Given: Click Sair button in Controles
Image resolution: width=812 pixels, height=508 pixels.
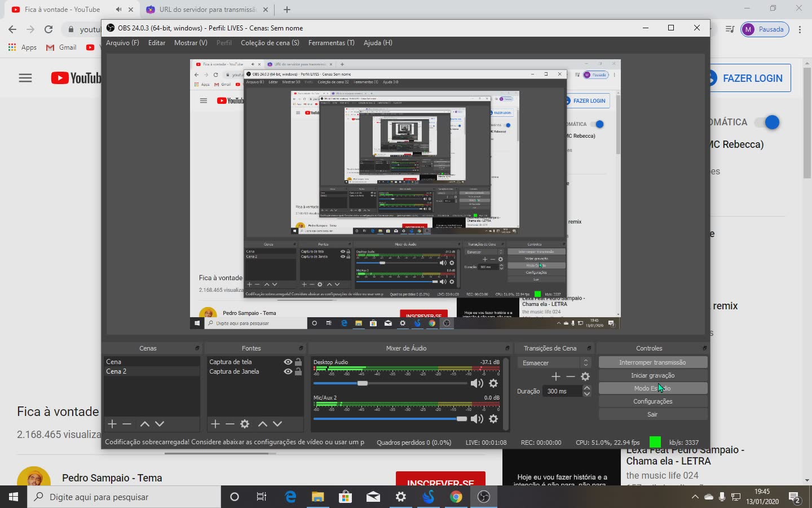Looking at the screenshot, I should [652, 414].
